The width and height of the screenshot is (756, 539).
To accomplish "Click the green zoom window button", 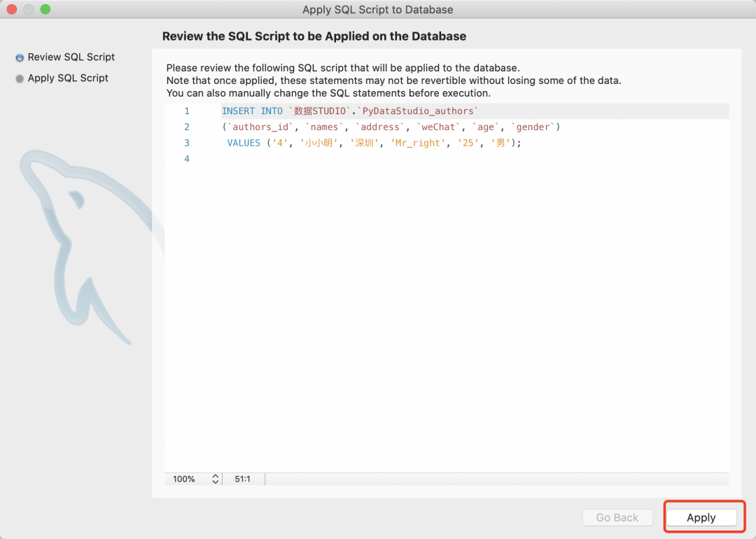I will pos(45,9).
